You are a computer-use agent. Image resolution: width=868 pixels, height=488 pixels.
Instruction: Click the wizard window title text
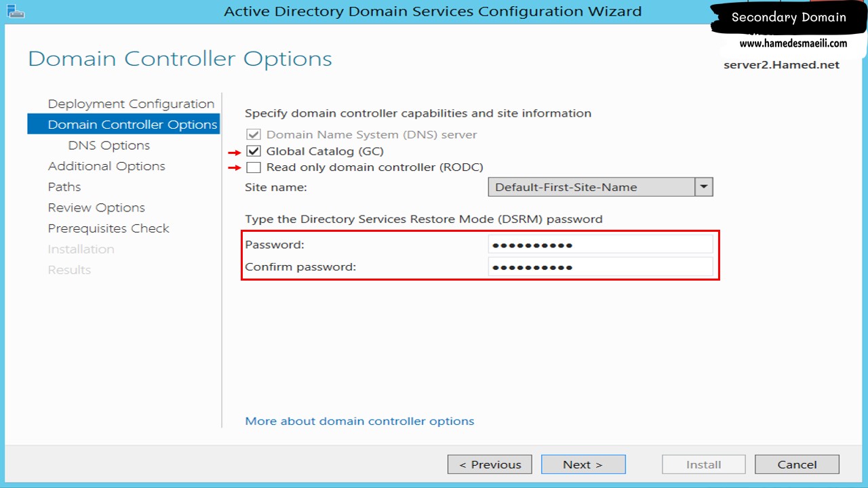tap(433, 12)
